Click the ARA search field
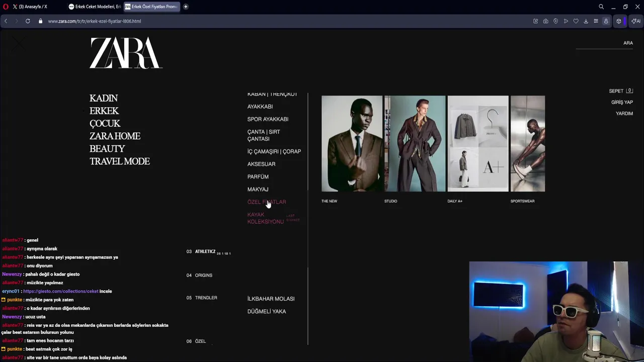The image size is (644, 362). coord(604,43)
